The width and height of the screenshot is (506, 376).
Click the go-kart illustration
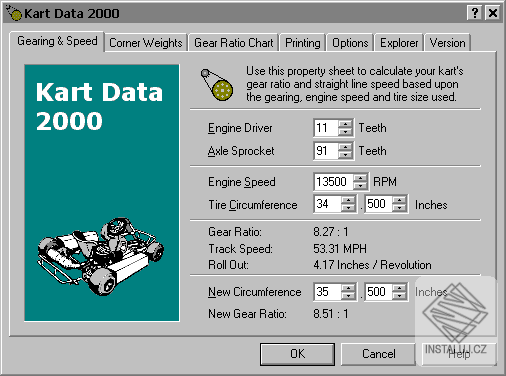click(x=100, y=256)
